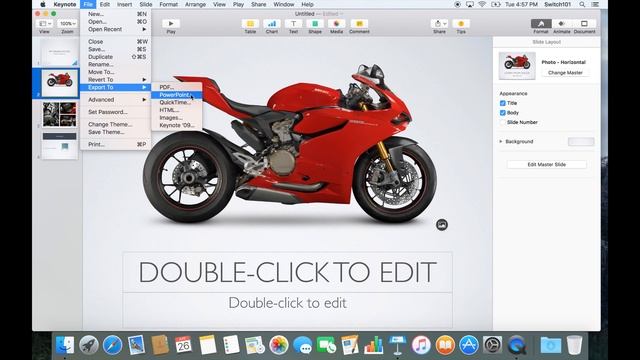The height and width of the screenshot is (360, 640).
Task: Open iBooks from the dock
Action: pyautogui.click(x=445, y=345)
